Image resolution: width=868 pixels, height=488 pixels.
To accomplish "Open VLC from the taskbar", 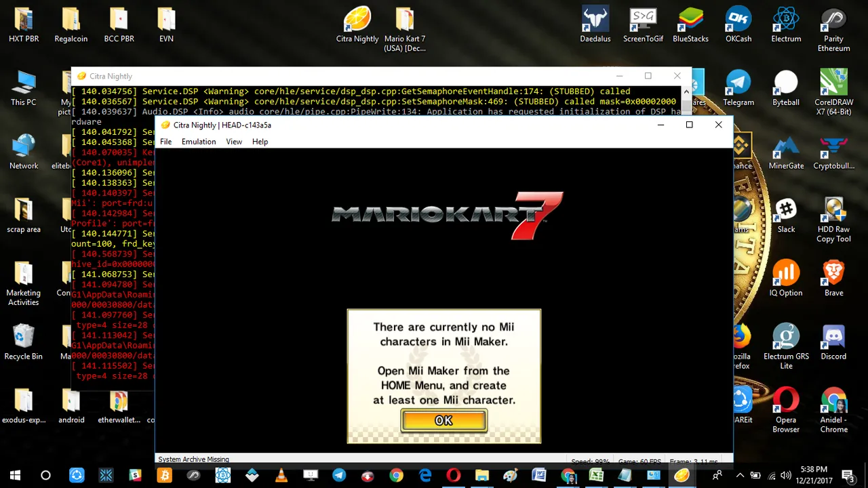I will coord(281,475).
